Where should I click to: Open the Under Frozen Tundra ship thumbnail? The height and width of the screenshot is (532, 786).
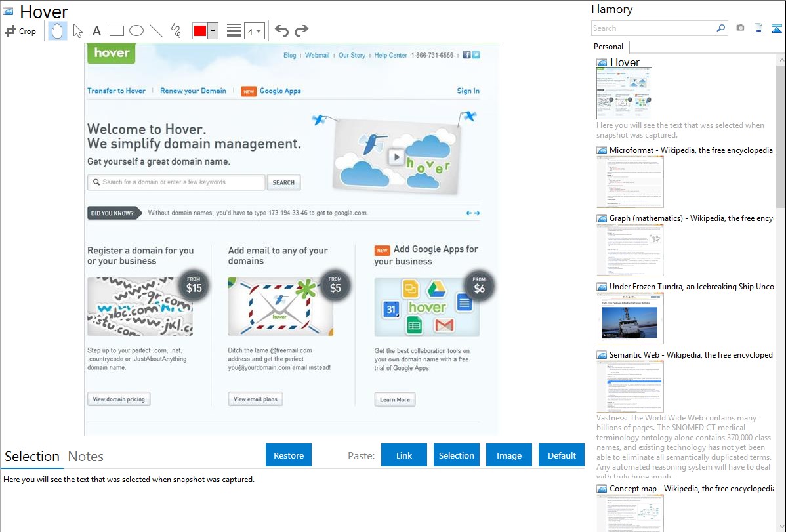point(630,318)
